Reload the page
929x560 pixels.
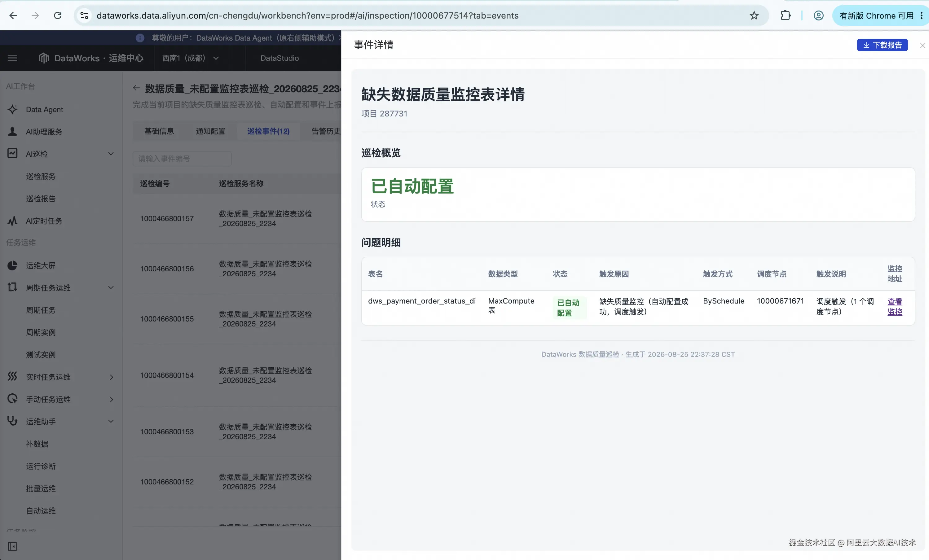coord(58,15)
